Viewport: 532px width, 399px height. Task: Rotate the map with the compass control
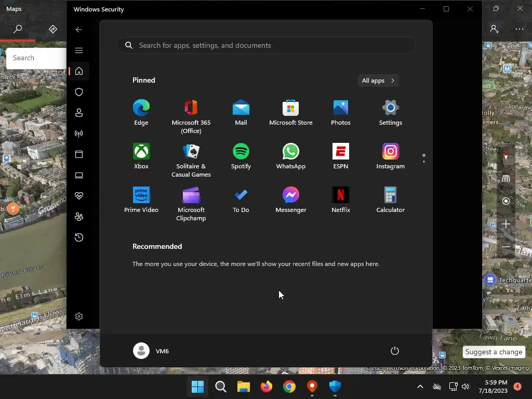[x=506, y=156]
